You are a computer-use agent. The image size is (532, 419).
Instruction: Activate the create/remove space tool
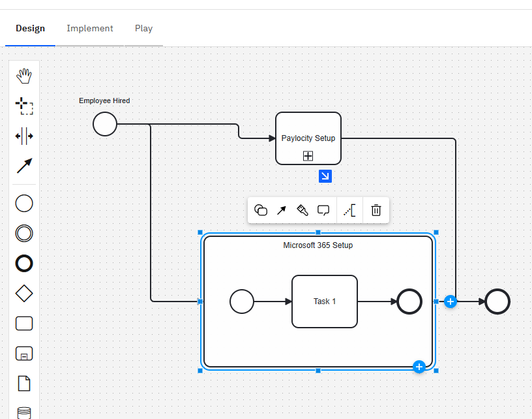pos(24,136)
